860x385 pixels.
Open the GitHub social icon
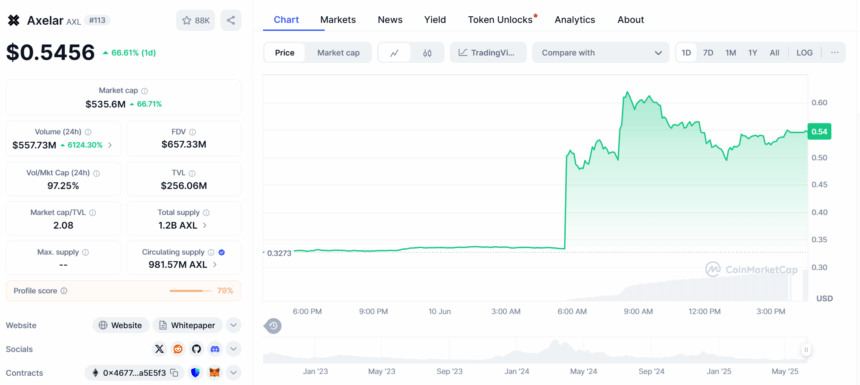(x=196, y=349)
